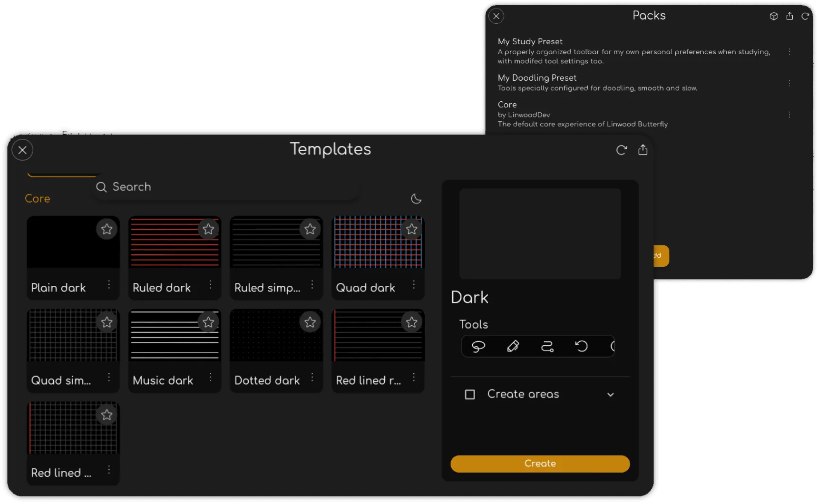Star the Music dark template
The height and width of the screenshot is (504, 818).
[x=208, y=322]
